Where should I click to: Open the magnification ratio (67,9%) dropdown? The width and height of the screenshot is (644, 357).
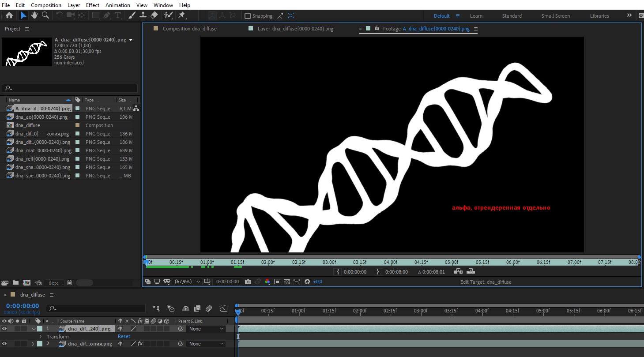(x=188, y=282)
